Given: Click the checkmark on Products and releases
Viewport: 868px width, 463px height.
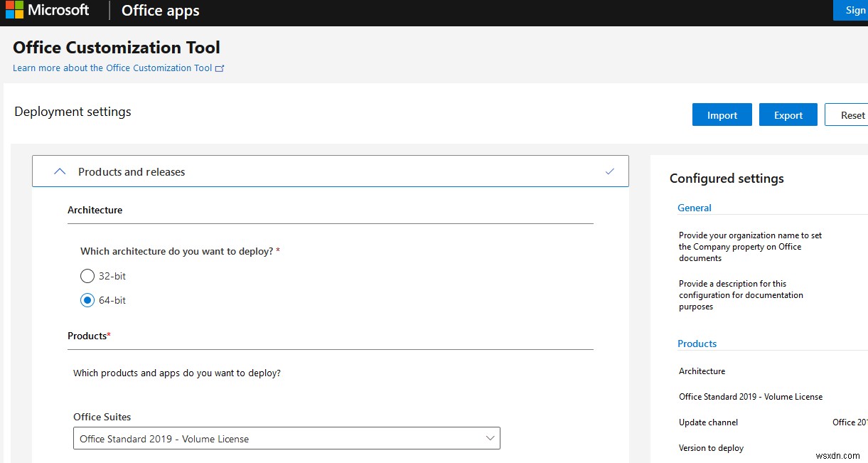Looking at the screenshot, I should coord(609,171).
